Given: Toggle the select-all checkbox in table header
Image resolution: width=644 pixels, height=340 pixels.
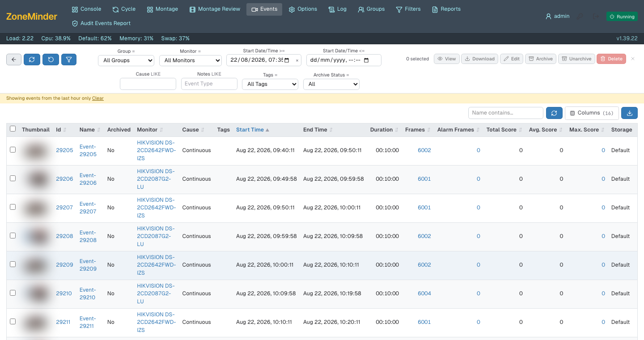Looking at the screenshot, I should pos(13,129).
